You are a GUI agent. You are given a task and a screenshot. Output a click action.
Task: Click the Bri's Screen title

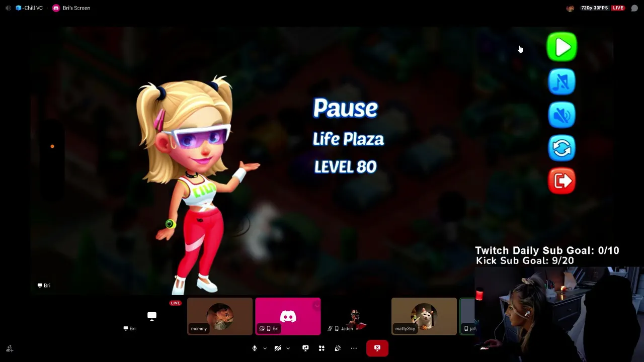76,8
